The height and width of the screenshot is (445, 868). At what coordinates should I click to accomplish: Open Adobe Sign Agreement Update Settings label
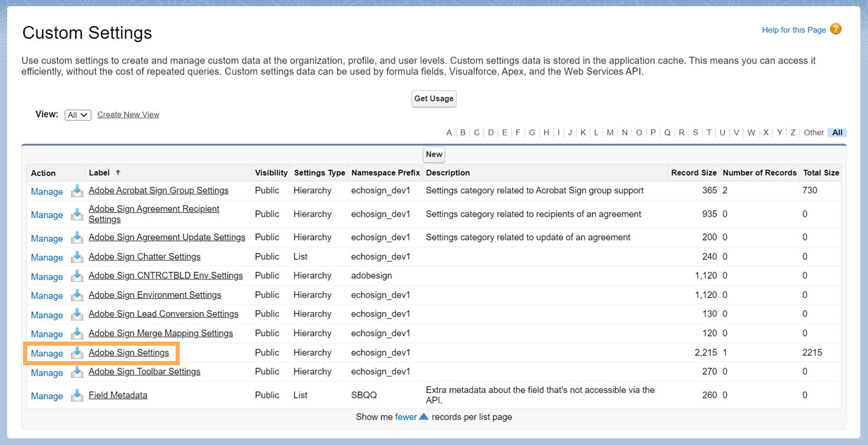coord(167,237)
